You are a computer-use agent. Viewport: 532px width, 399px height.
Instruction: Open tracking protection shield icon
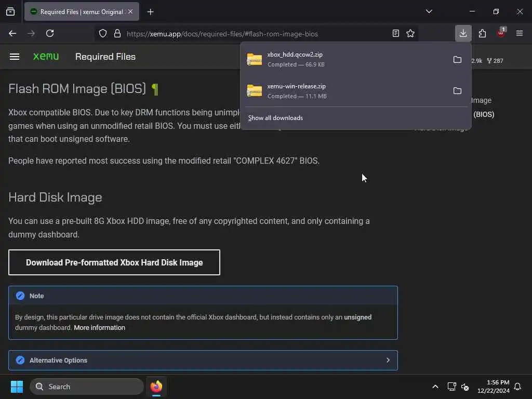103,33
